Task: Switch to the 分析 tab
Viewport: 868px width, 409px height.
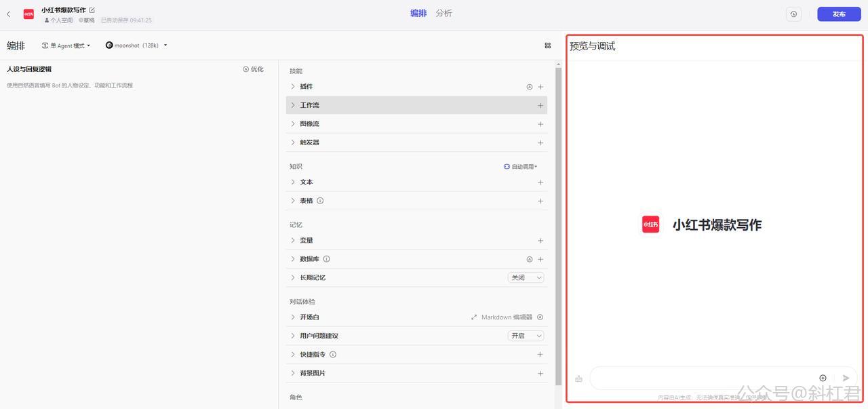Action: coord(444,13)
